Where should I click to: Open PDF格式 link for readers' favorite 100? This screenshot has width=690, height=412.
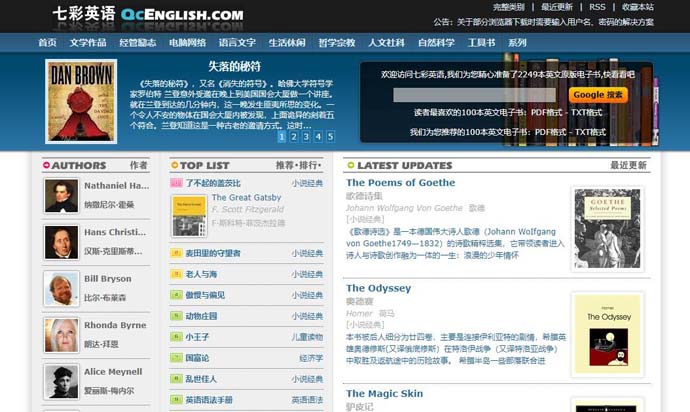547,112
